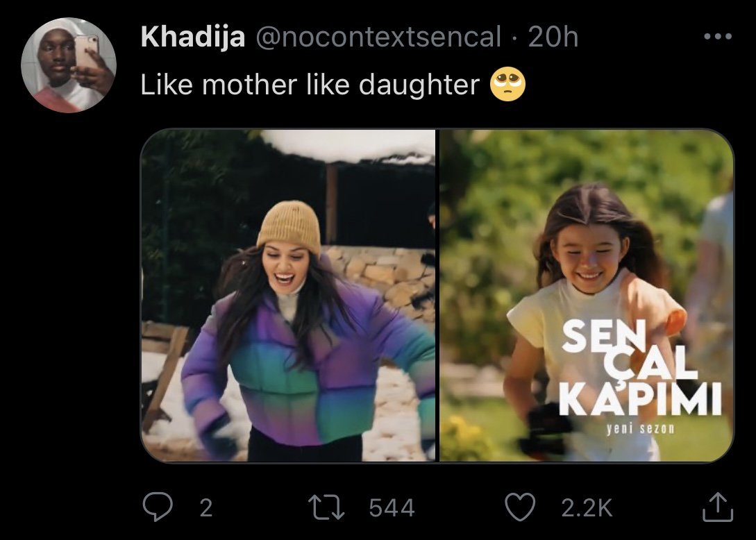Open the three-dot more options menu
The image size is (756, 540).
(x=717, y=37)
